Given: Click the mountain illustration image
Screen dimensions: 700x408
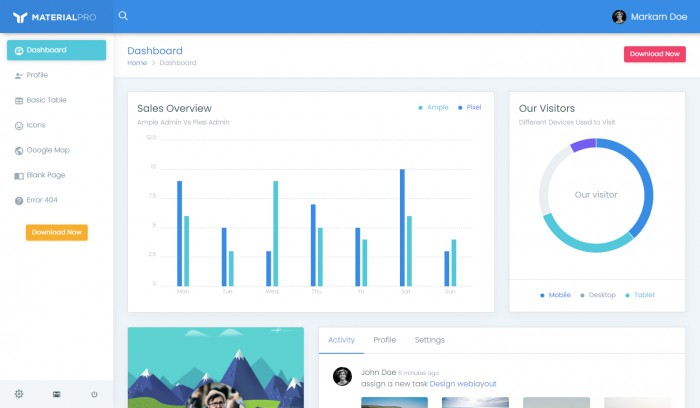Looking at the screenshot, I should coord(215,370).
